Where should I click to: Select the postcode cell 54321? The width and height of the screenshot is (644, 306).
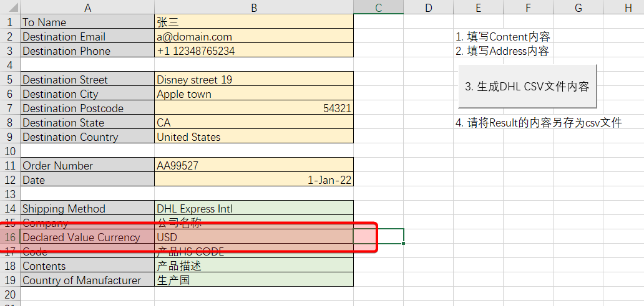[253, 108]
